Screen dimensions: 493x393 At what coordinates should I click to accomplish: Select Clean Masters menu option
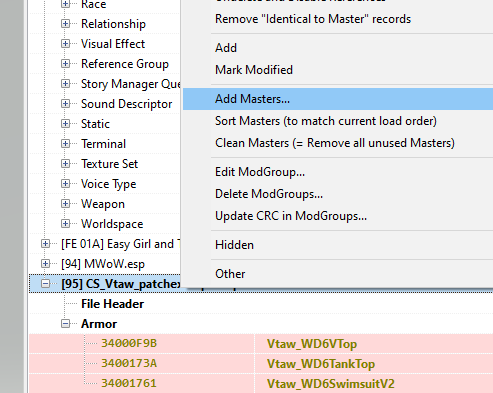pos(335,143)
